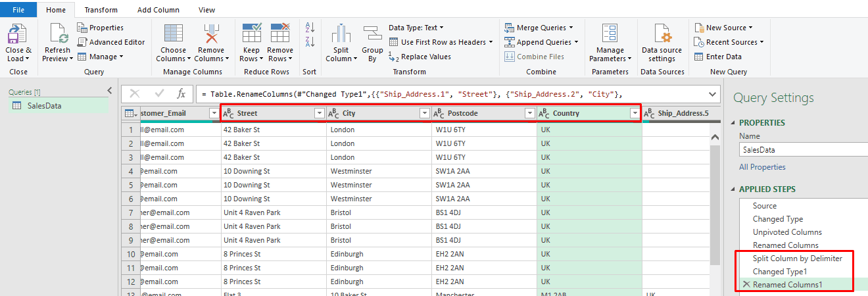
Task: Open the Customer_Email column filter dropdown
Action: pyautogui.click(x=214, y=113)
